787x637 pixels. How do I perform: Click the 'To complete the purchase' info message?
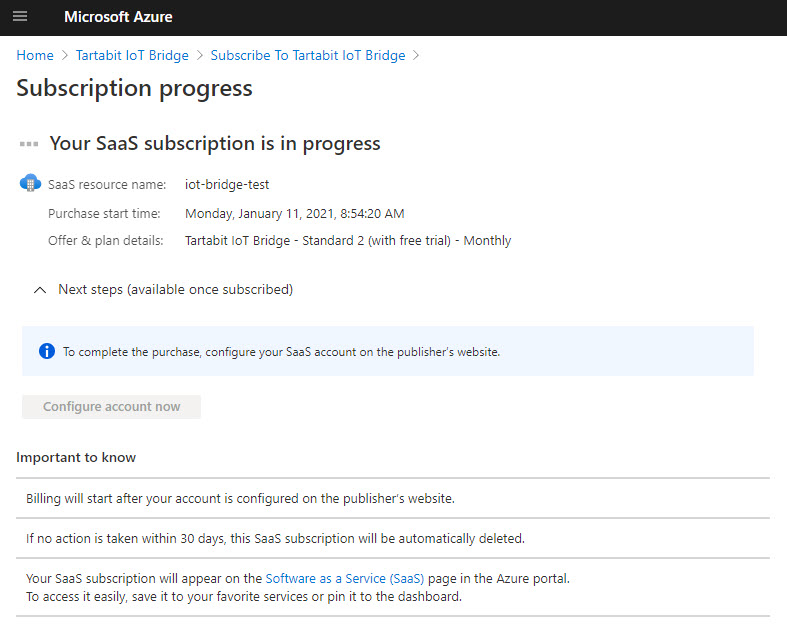(x=282, y=352)
